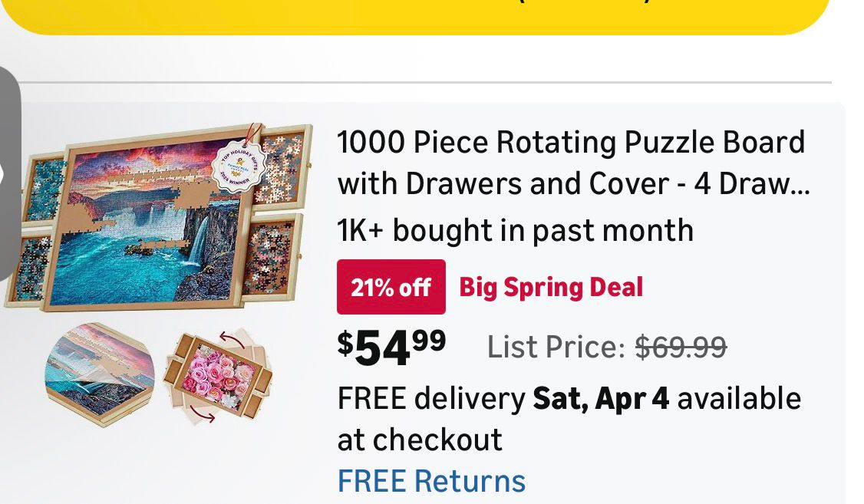
Task: Click the top-left blue pieces drawer in image
Action: click(x=45, y=187)
